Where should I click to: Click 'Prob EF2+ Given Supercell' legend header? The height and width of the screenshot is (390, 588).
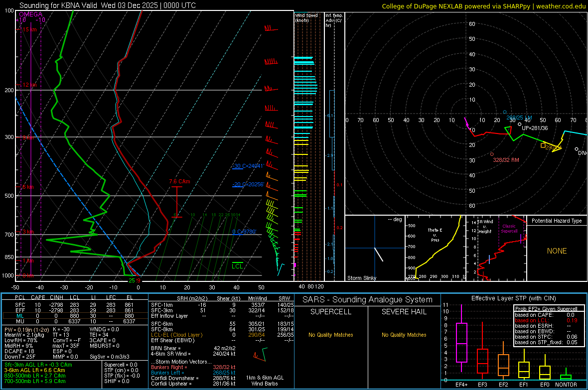point(546,309)
